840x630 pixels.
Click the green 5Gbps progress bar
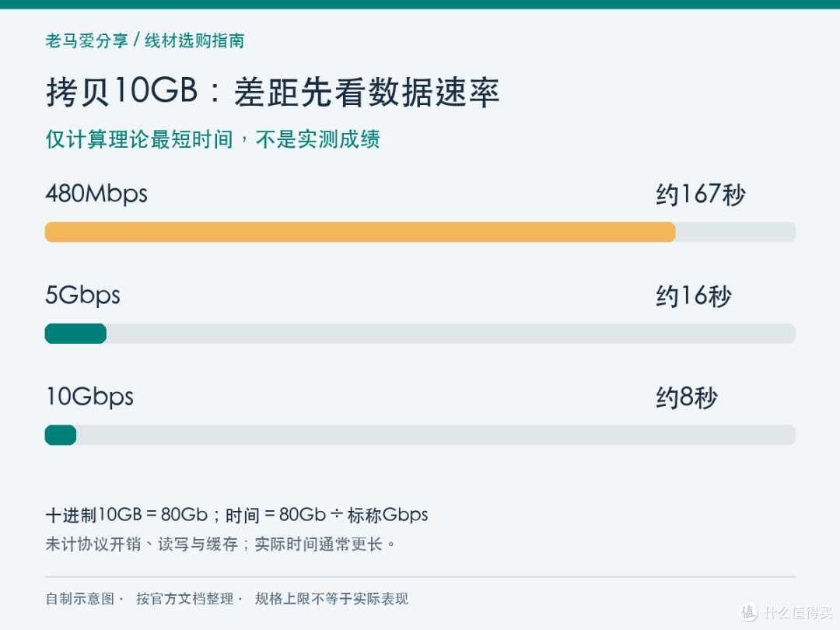click(x=75, y=334)
